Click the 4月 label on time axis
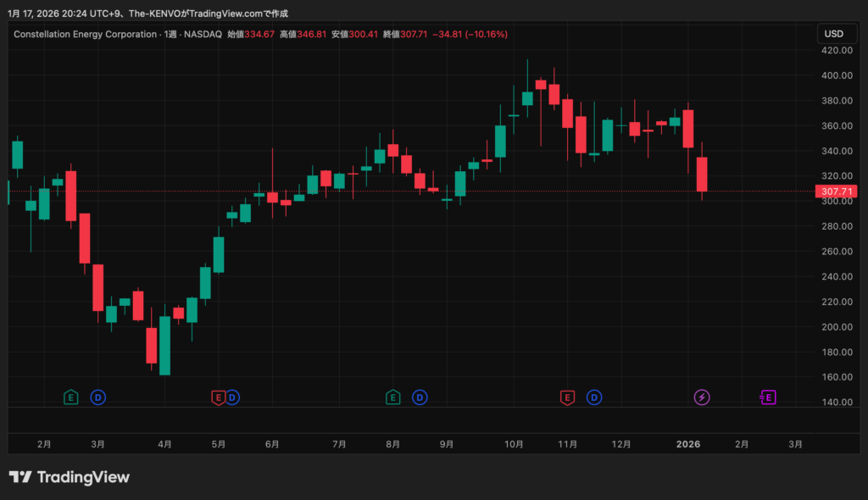The image size is (868, 500). pyautogui.click(x=165, y=443)
